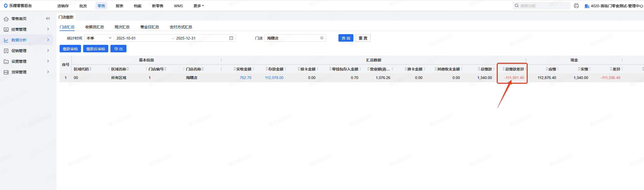Open the 进销存 top menu
This screenshot has width=644, height=190.
click(63, 6)
